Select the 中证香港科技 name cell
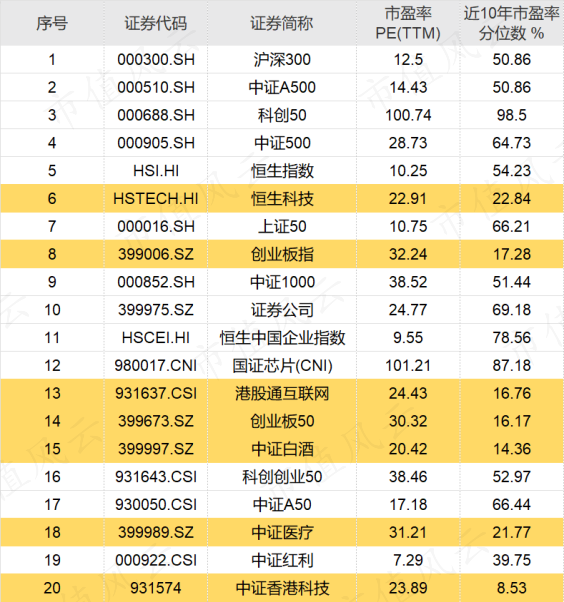The image size is (564, 602). [282, 588]
